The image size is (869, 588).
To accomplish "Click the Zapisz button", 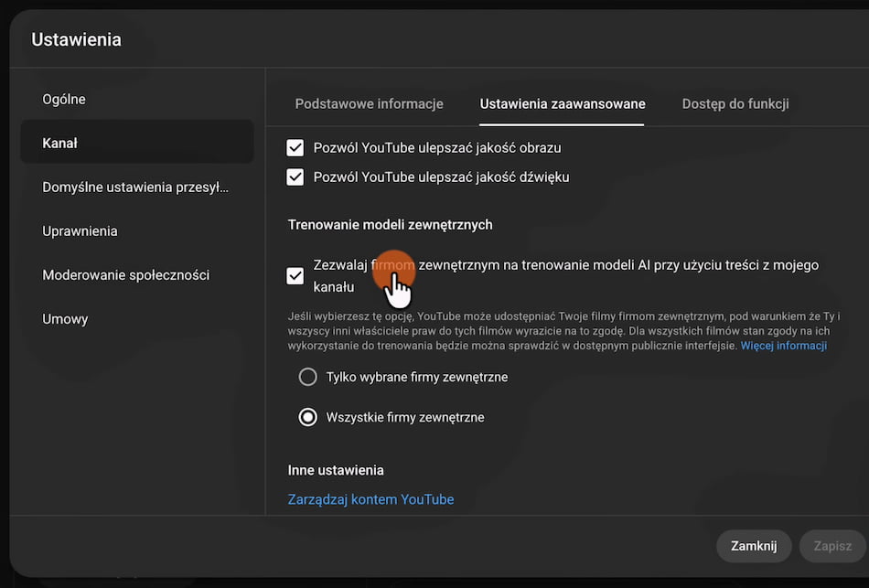I will click(832, 546).
